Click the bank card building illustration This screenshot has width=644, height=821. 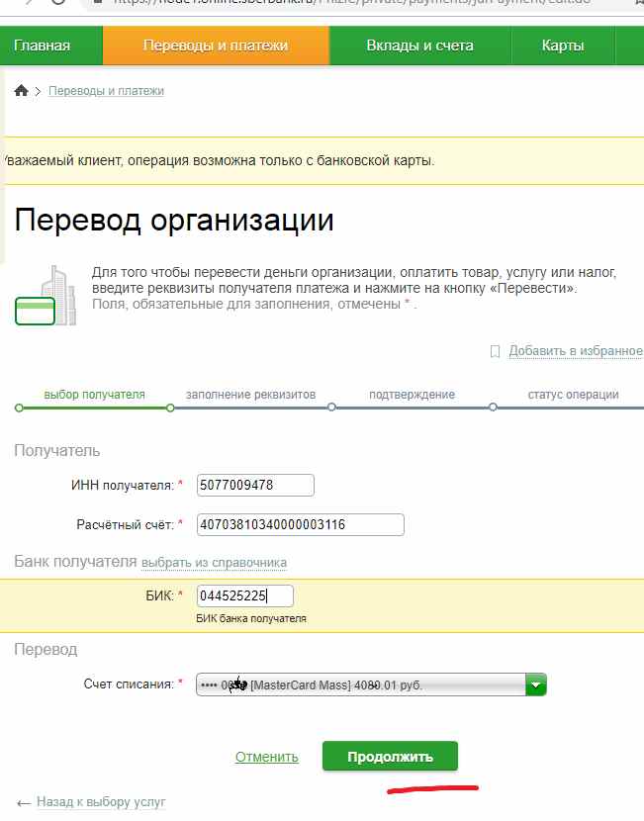46,296
